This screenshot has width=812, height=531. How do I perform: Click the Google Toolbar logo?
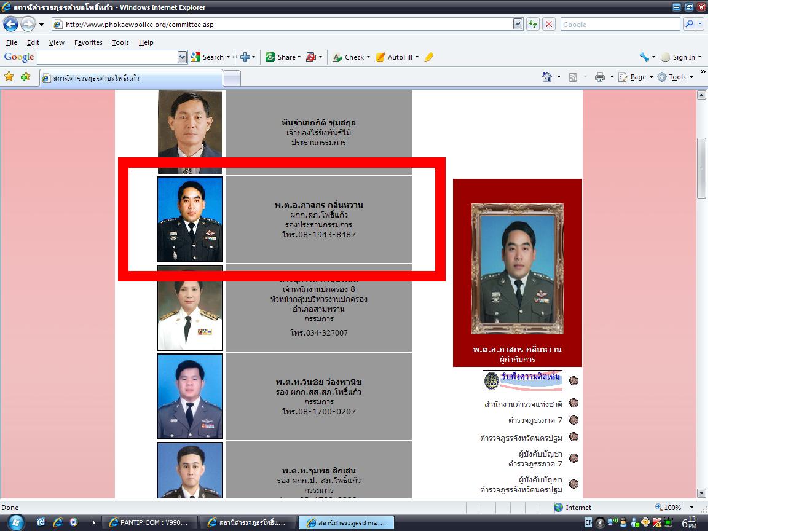point(19,57)
